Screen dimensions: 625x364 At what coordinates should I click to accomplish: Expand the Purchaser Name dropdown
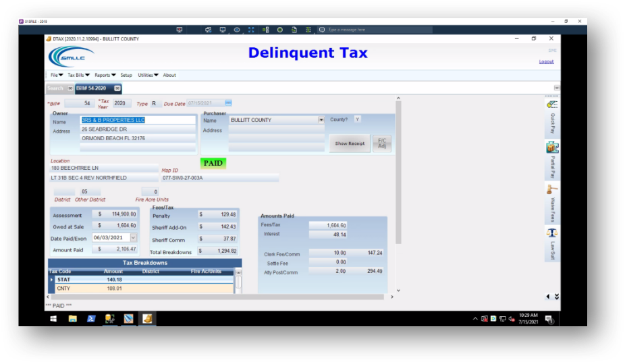click(321, 120)
